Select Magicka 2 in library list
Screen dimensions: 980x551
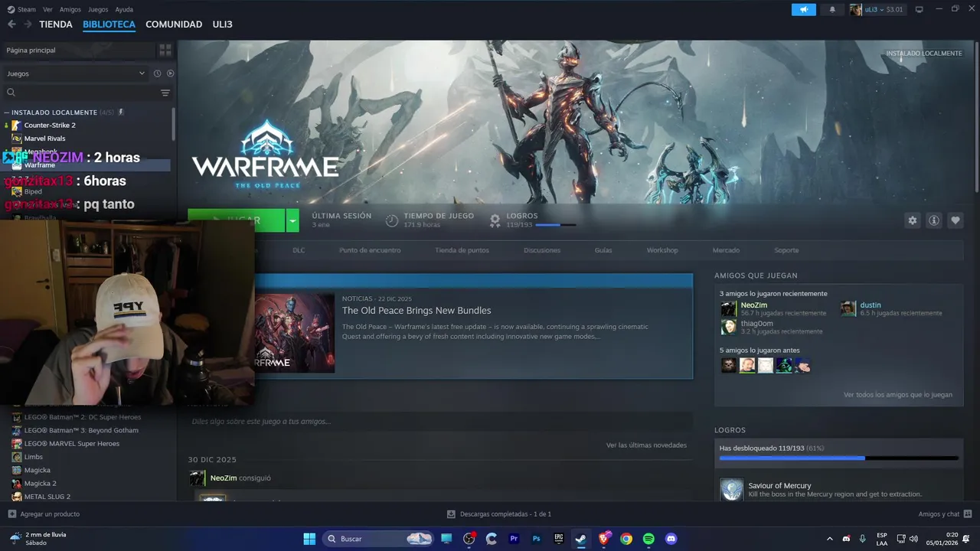tap(40, 484)
